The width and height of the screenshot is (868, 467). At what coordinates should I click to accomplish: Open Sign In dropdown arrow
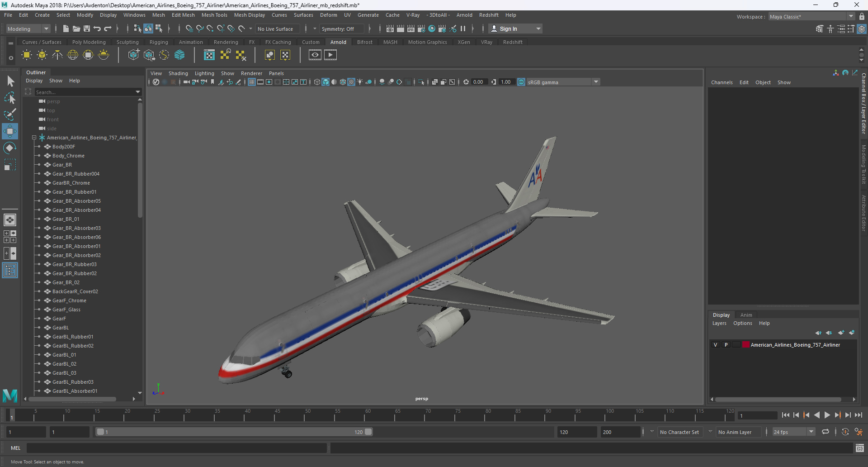click(538, 29)
